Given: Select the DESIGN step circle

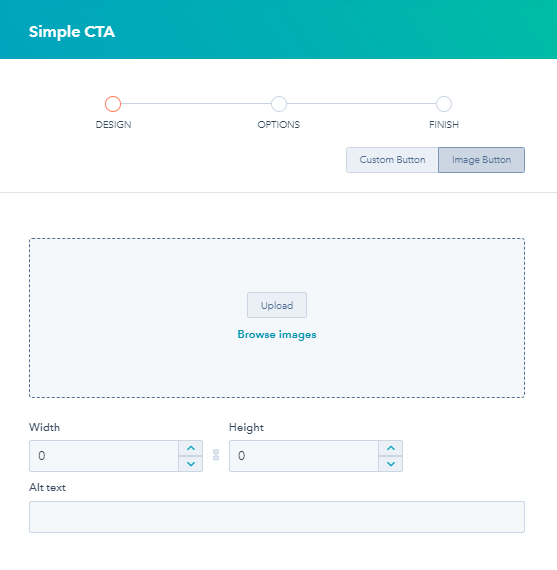Looking at the screenshot, I should (x=113, y=104).
